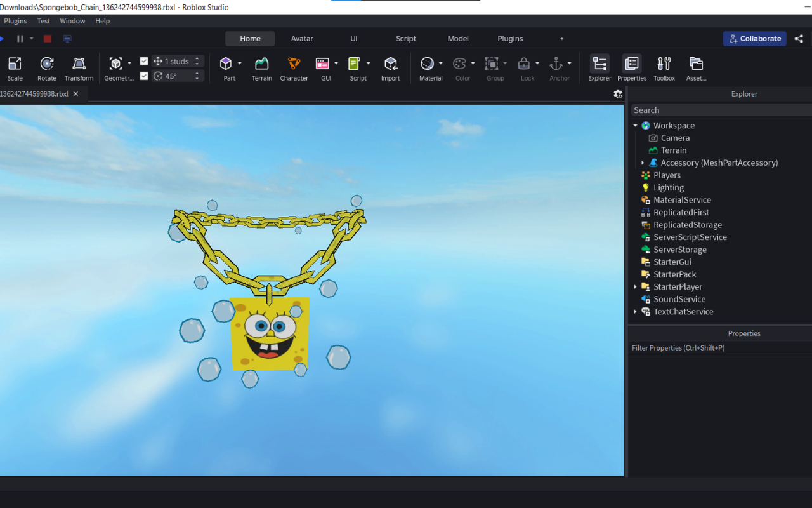This screenshot has height=508, width=812.
Task: Open the Lock dropdown arrow
Action: click(537, 63)
